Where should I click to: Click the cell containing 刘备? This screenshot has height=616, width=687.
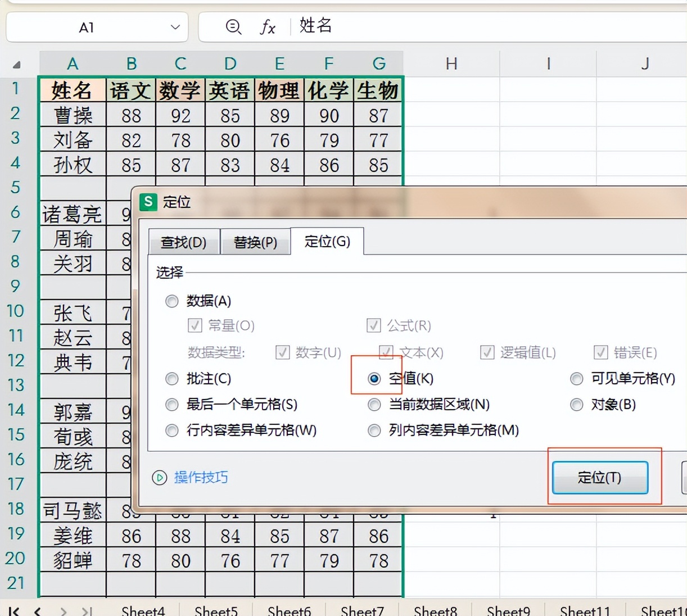73,139
